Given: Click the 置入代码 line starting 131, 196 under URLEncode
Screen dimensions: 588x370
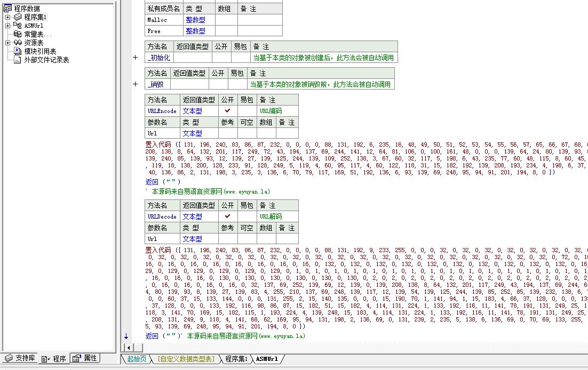Looking at the screenshot, I should coord(367,144).
